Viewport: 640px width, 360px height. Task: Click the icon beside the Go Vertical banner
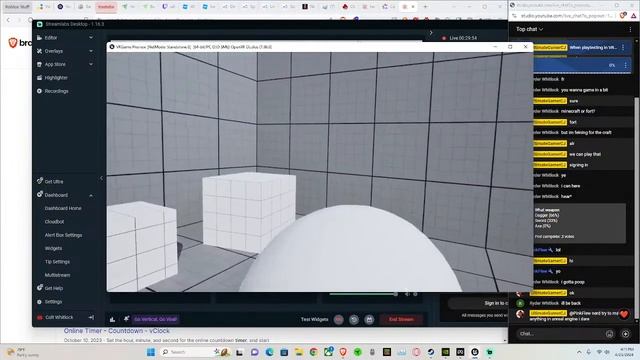tap(127, 319)
